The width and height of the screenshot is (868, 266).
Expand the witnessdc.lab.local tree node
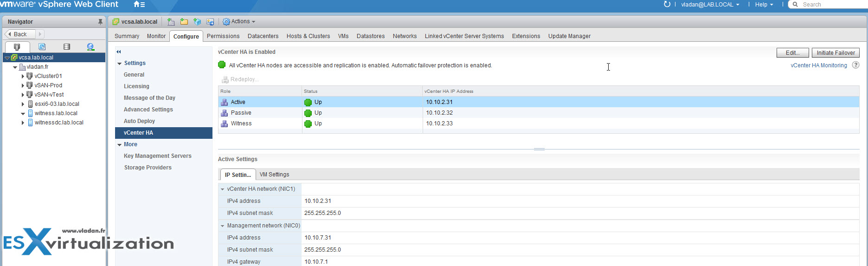coord(23,123)
